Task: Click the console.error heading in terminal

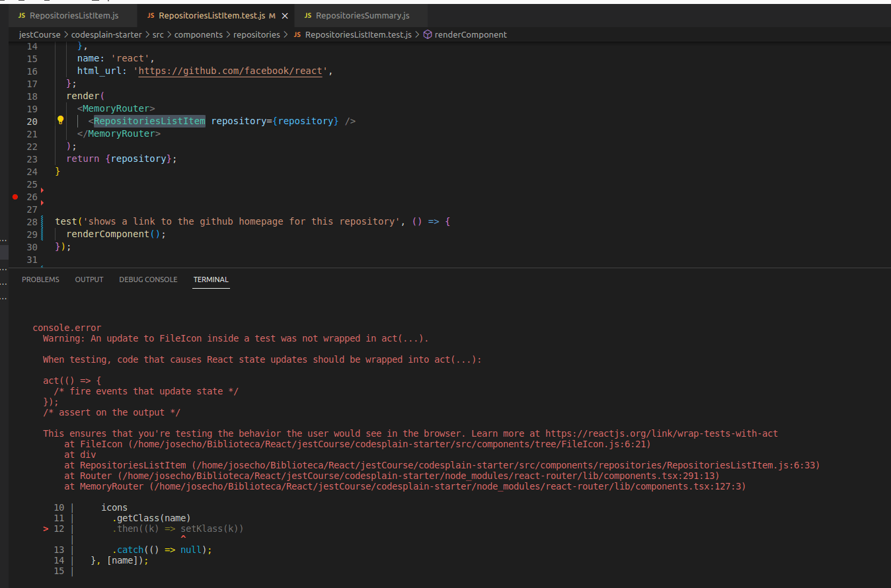Action: click(x=67, y=328)
